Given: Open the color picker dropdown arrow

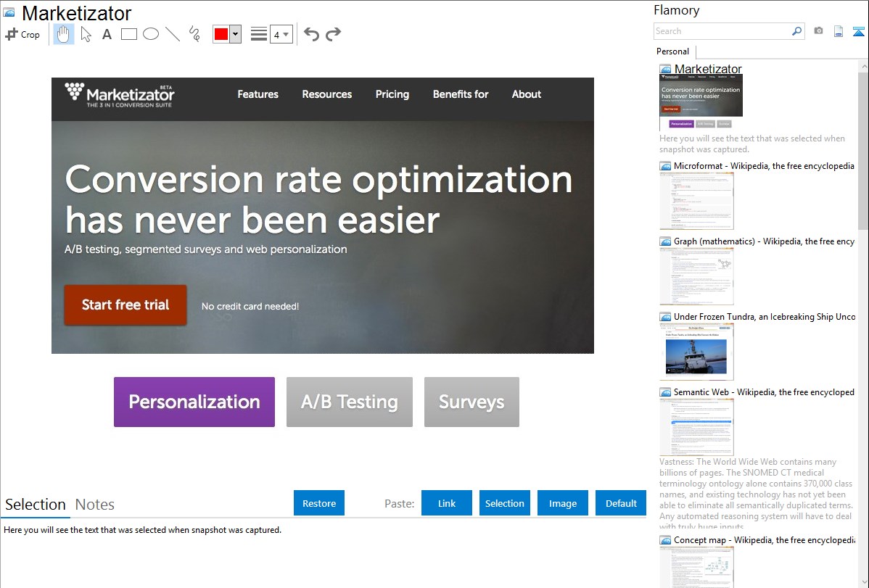Looking at the screenshot, I should point(235,34).
